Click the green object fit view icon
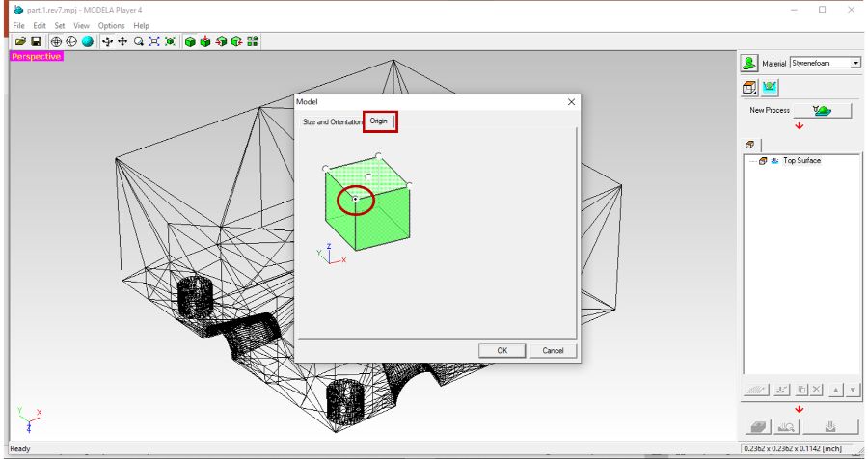868x459 pixels. coord(170,41)
